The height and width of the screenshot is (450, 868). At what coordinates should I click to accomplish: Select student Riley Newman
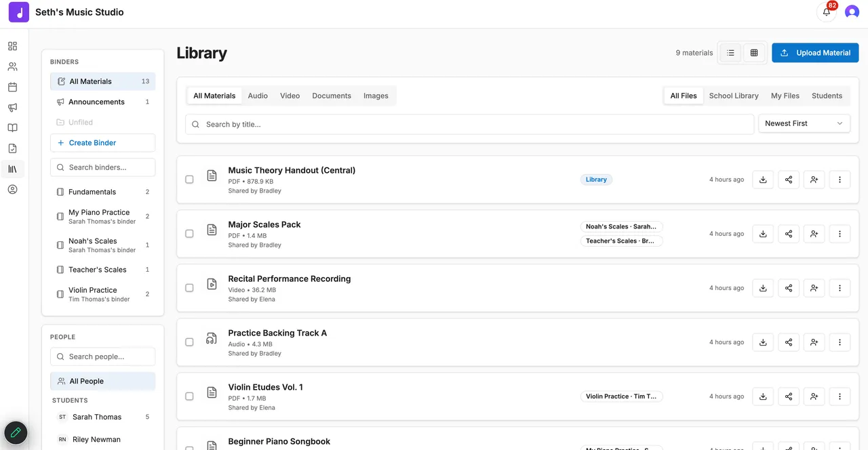pyautogui.click(x=102, y=439)
